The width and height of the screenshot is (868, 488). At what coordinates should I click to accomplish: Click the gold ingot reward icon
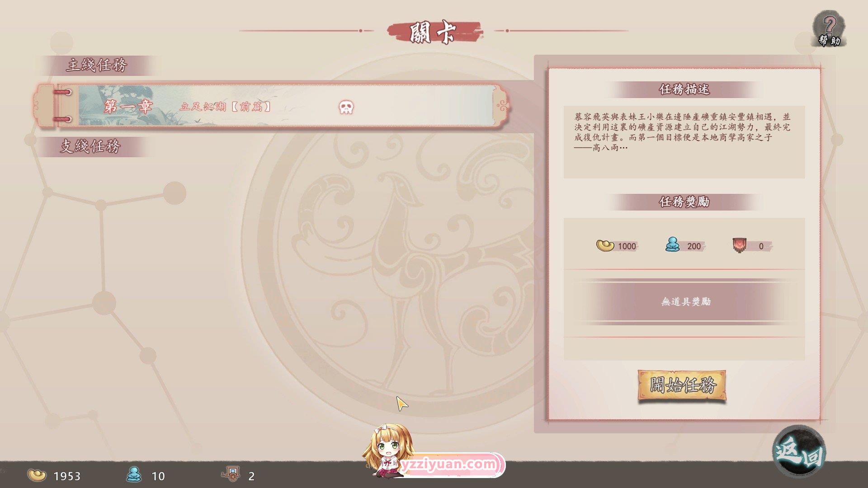click(x=605, y=245)
